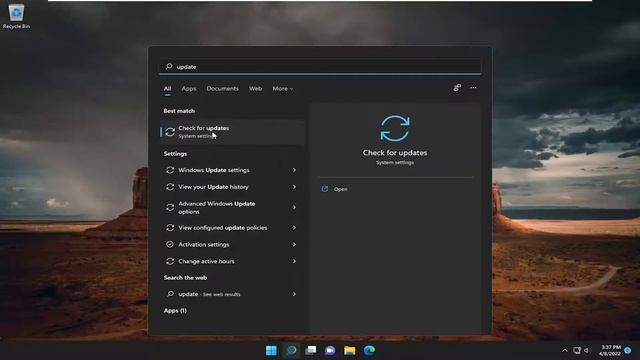Expand arrow for View your Update history
640x360 pixels.
294,187
